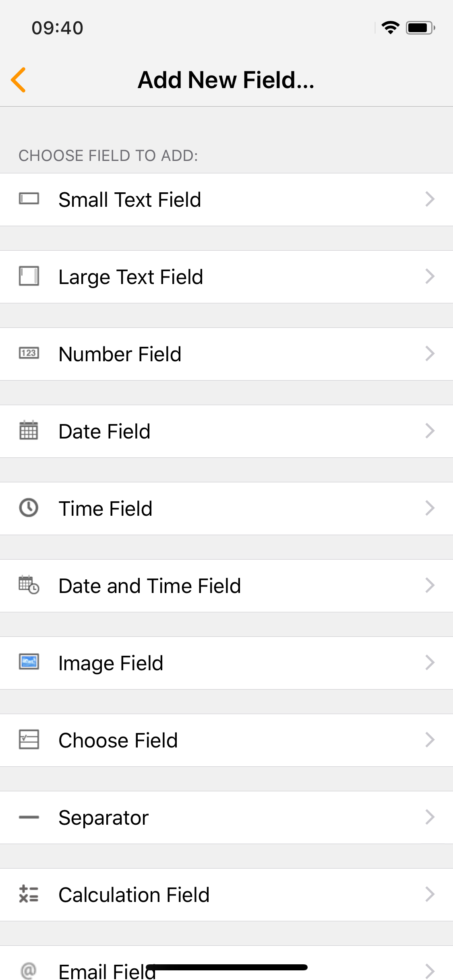Select Large Text Field option

pyautogui.click(x=131, y=277)
